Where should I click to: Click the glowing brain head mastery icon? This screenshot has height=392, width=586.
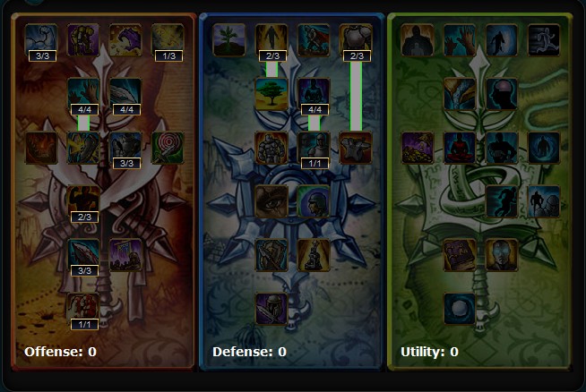(502, 94)
